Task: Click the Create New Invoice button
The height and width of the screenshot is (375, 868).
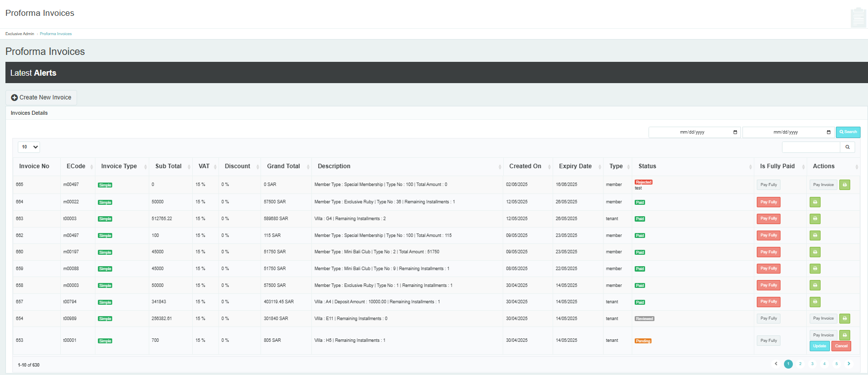Action: pos(42,97)
